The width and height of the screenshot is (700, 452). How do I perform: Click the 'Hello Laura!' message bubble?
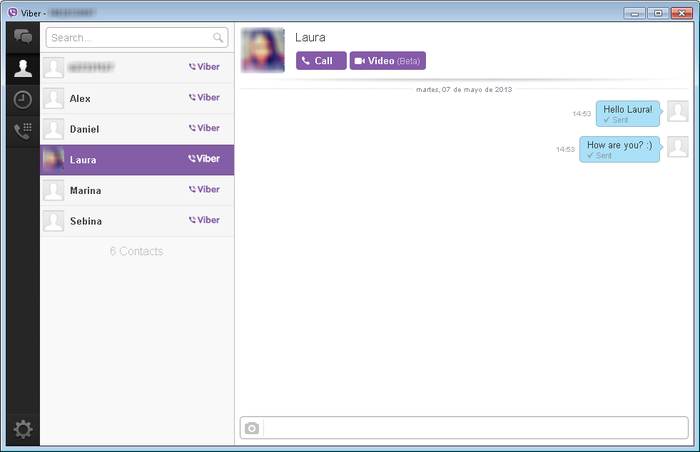(628, 113)
